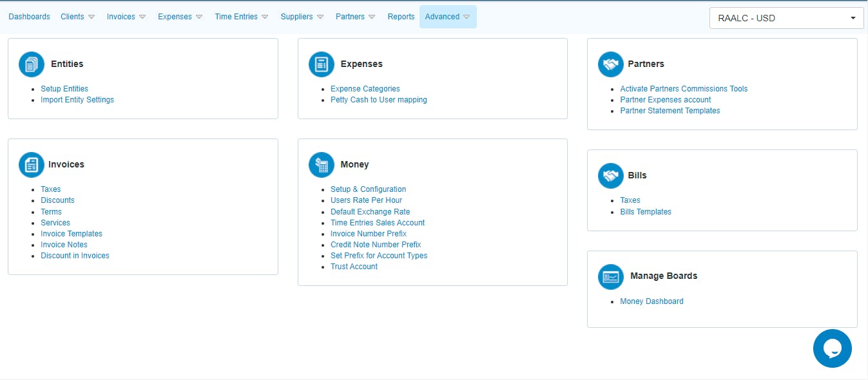Click the Entities section heading
The width and height of the screenshot is (868, 380).
(x=67, y=64)
